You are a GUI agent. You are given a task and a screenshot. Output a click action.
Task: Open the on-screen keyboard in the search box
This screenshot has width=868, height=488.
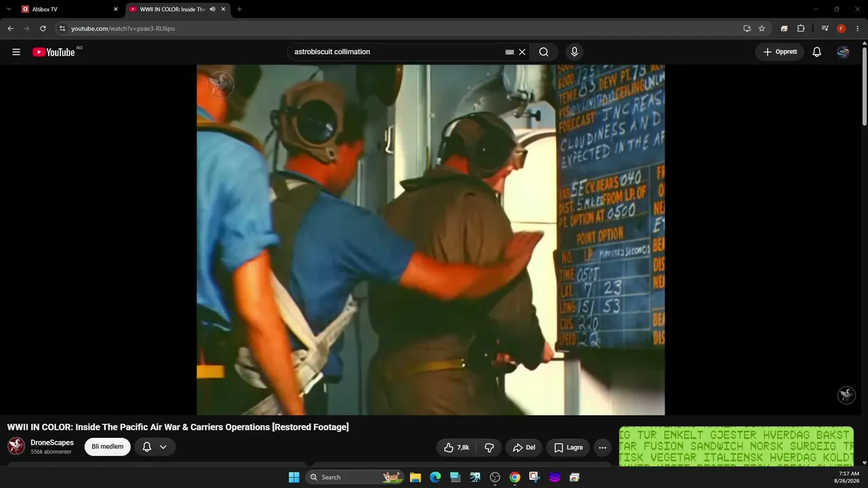click(x=510, y=52)
